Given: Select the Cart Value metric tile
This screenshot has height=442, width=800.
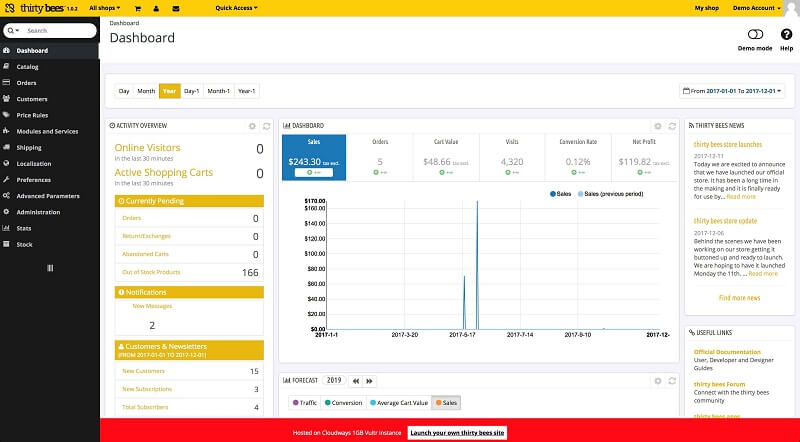Looking at the screenshot, I should click(x=446, y=157).
